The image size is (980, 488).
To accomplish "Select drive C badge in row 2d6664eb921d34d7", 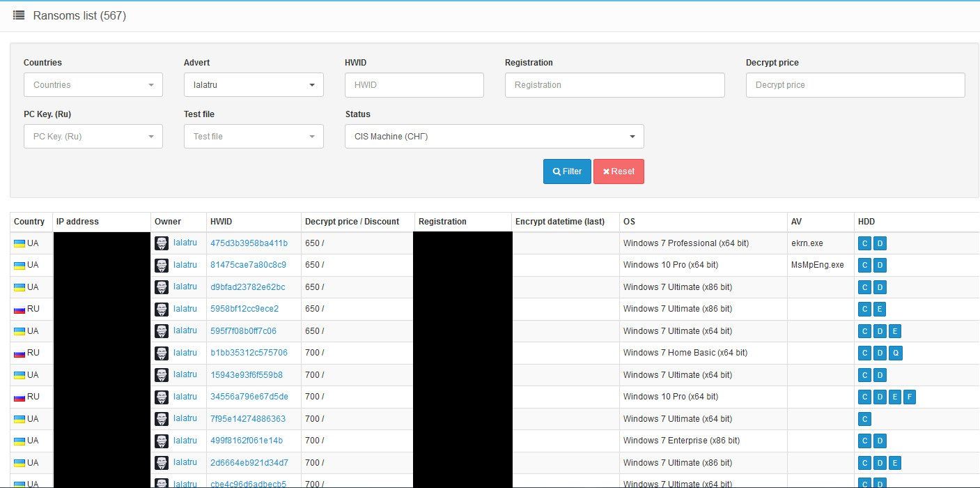I will click(x=865, y=463).
